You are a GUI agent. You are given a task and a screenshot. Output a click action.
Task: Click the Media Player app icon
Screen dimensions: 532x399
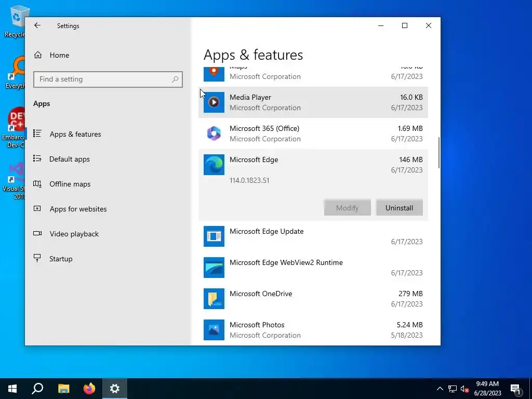[214, 102]
